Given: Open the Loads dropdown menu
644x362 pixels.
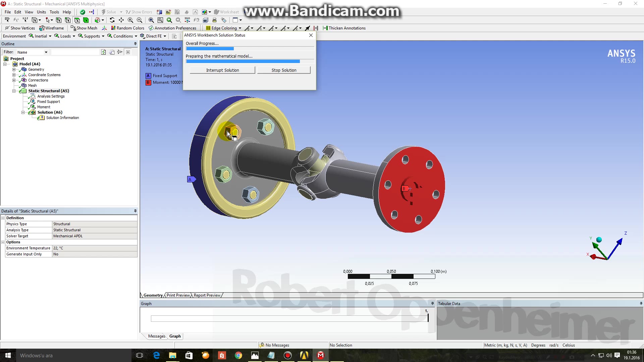Looking at the screenshot, I should pyautogui.click(x=65, y=36).
